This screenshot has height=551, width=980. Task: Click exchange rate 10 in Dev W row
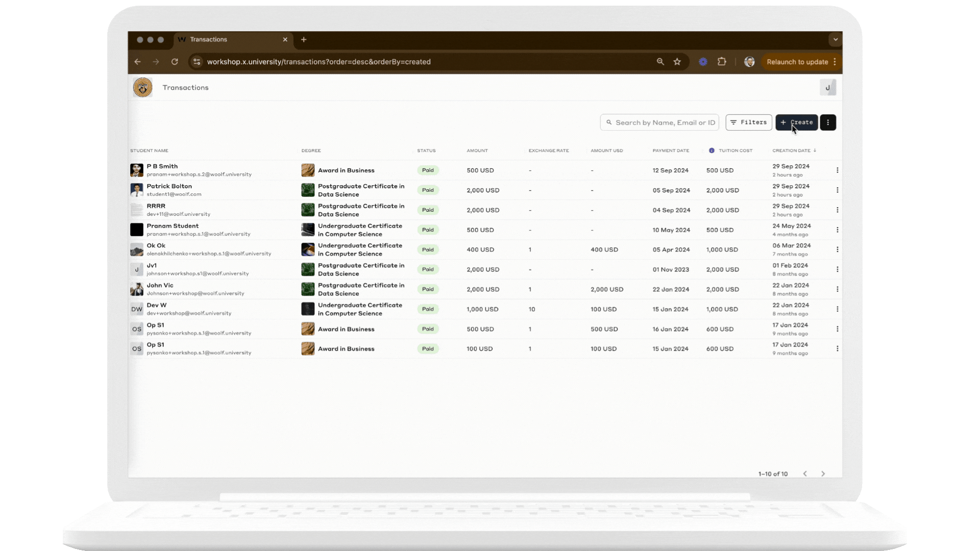pyautogui.click(x=532, y=309)
